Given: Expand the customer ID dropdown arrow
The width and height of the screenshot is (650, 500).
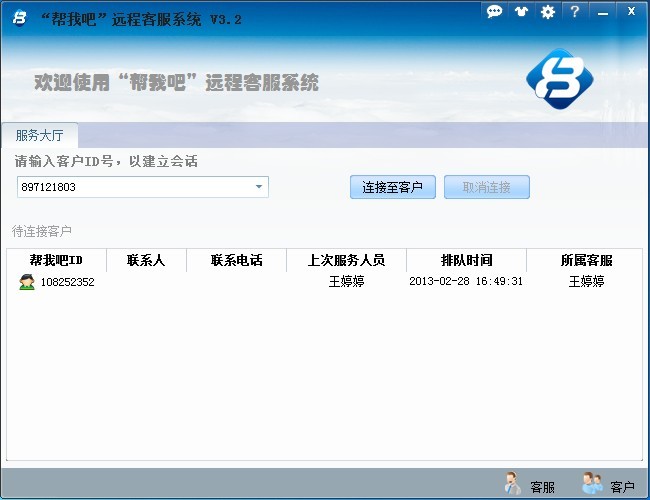Looking at the screenshot, I should [259, 187].
